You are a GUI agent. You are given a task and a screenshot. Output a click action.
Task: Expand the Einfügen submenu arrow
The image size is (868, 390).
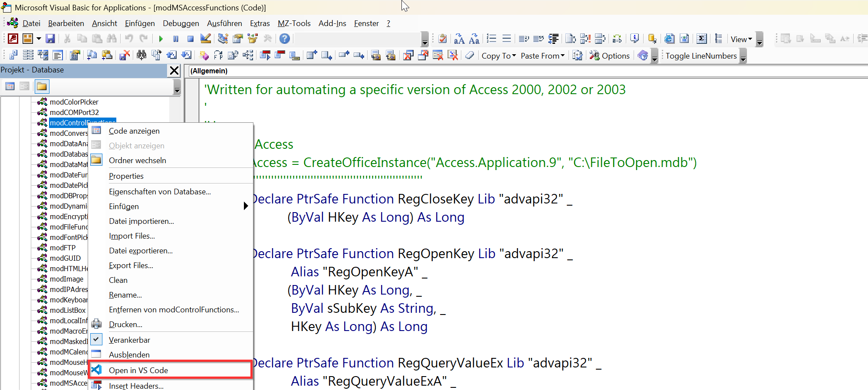pyautogui.click(x=246, y=206)
